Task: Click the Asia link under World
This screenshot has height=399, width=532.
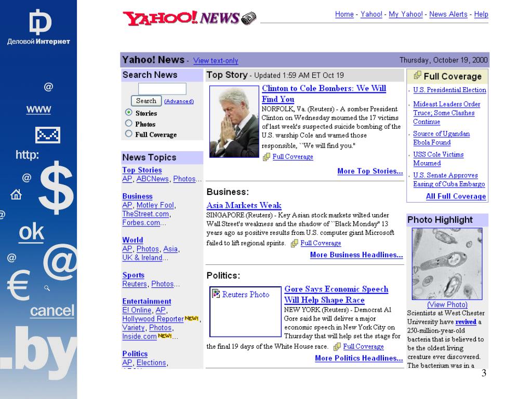Action: (170, 249)
